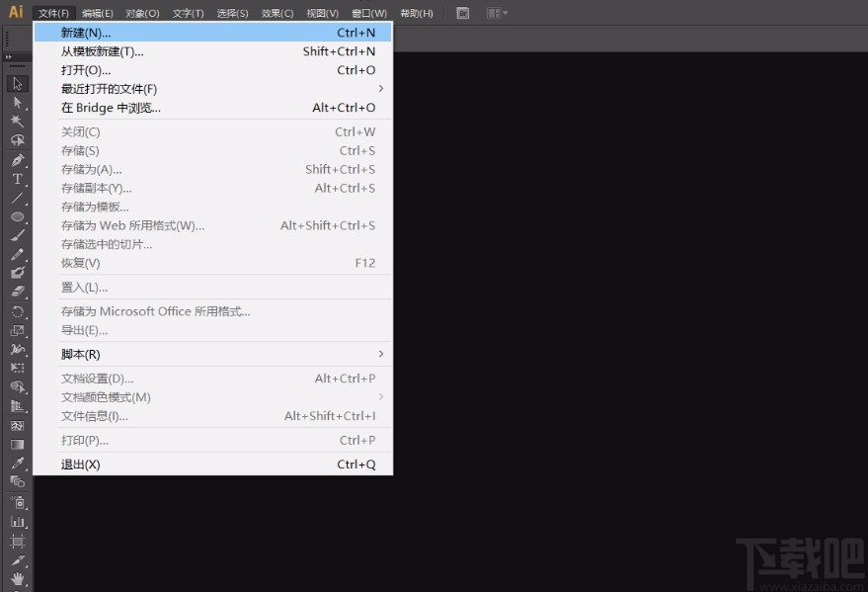The image size is (868, 592).
Task: Open the 文字(T) menu
Action: click(188, 13)
